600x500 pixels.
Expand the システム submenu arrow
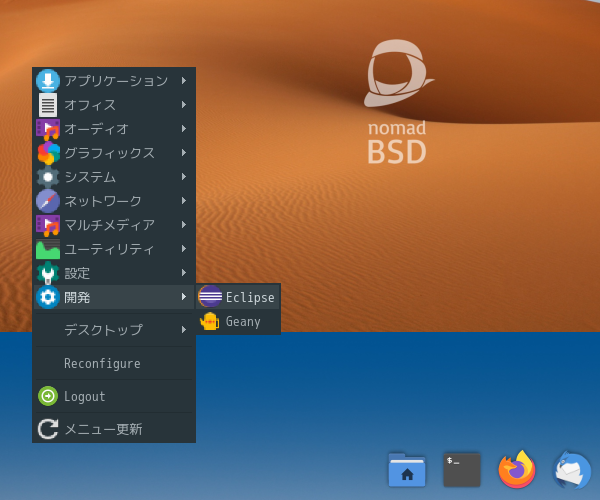point(184,177)
